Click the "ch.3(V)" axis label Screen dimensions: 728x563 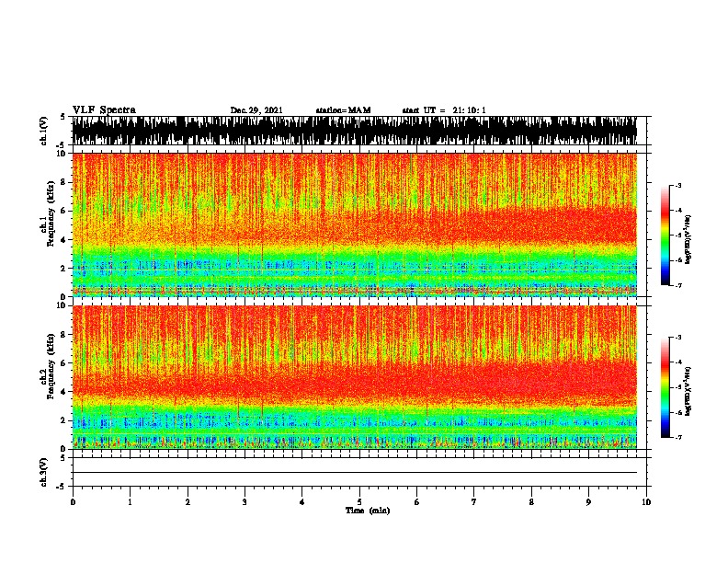43,472
